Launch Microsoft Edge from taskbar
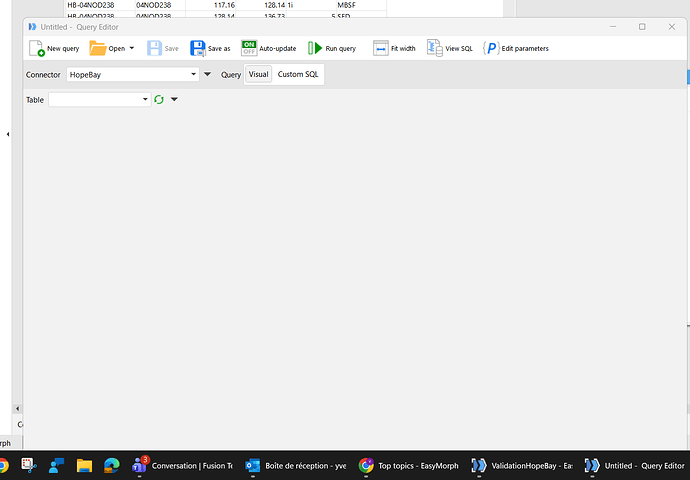Screen dimensions: 690x480 [112, 465]
